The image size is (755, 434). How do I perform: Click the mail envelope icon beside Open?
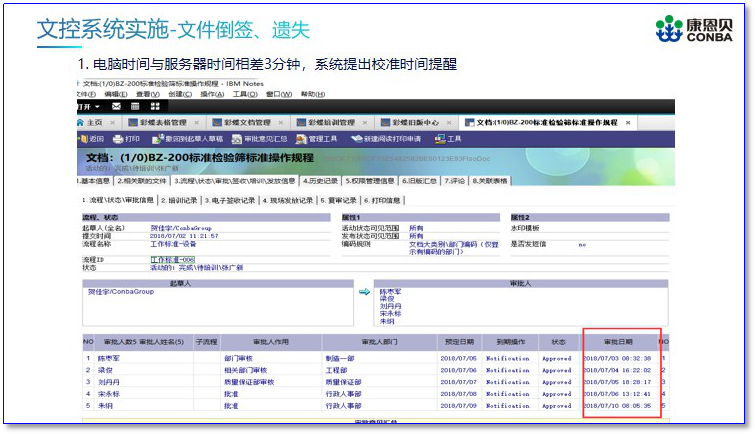[117, 106]
